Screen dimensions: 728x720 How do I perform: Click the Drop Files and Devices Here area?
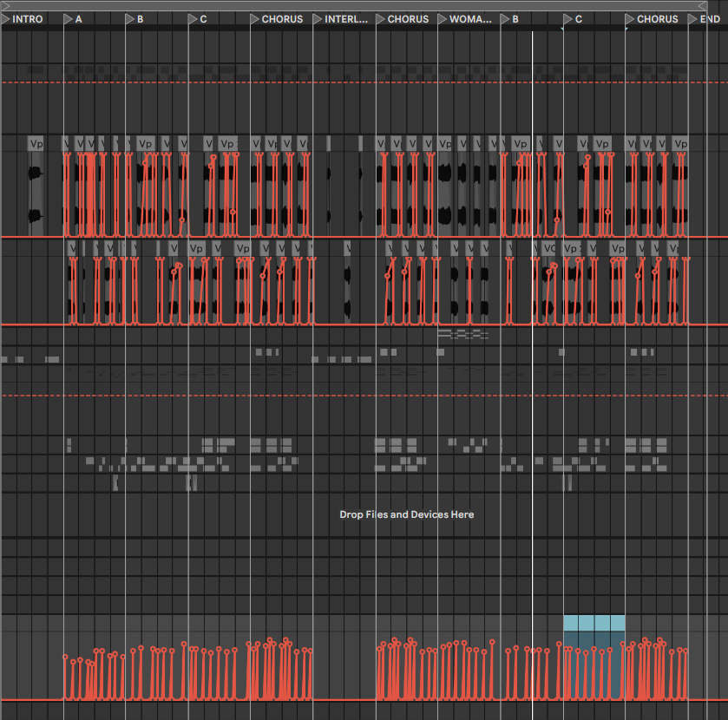(406, 514)
